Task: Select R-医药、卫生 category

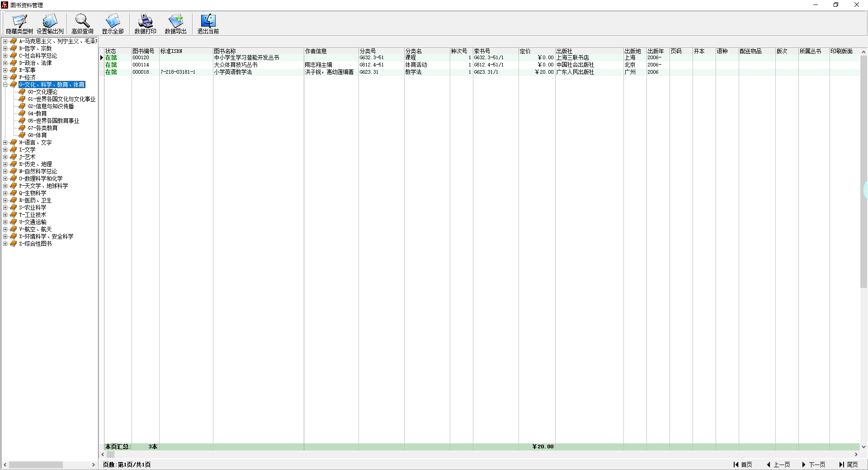Action: 35,200
